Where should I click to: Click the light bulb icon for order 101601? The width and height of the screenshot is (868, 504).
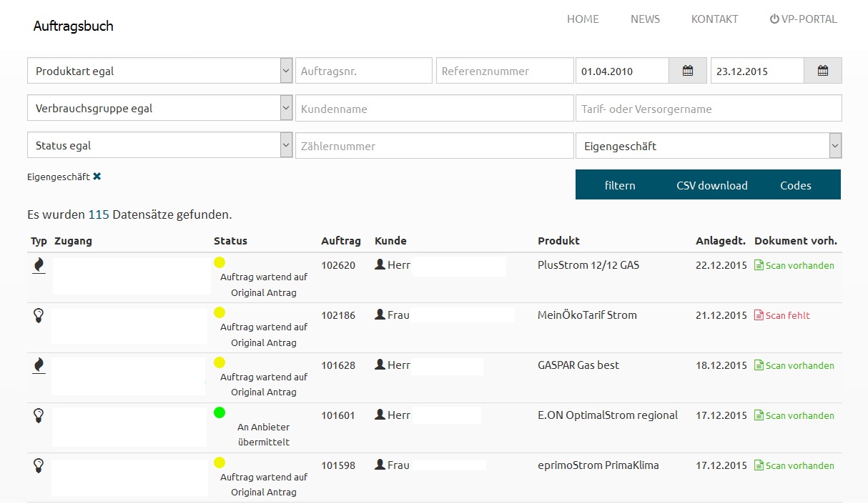[39, 415]
